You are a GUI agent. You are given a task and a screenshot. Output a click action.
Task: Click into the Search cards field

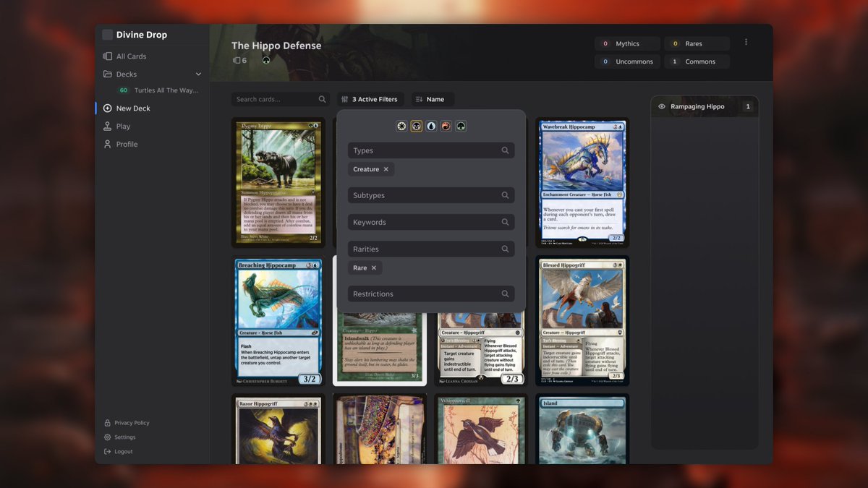[281, 100]
